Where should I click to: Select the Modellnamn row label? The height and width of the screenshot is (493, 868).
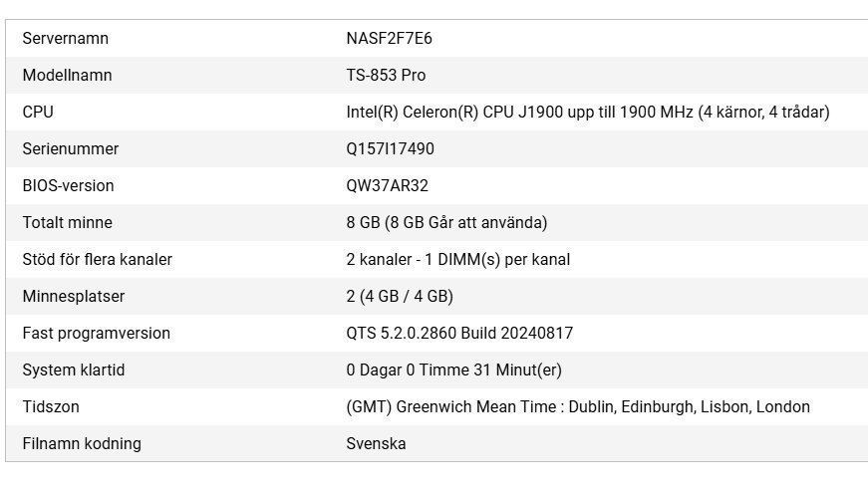67,76
